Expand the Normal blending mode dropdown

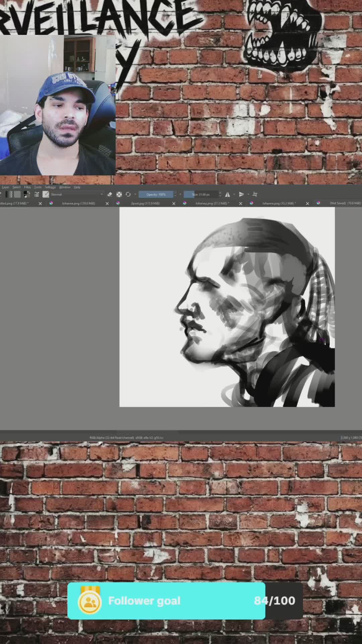coord(77,194)
